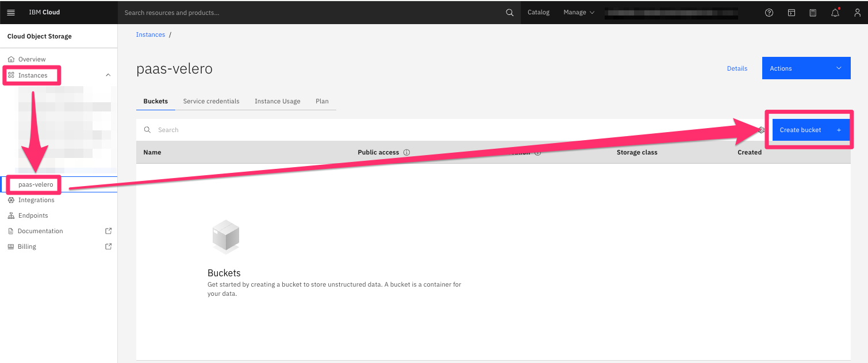Click the Created column header
This screenshot has height=363, width=868.
(x=750, y=152)
